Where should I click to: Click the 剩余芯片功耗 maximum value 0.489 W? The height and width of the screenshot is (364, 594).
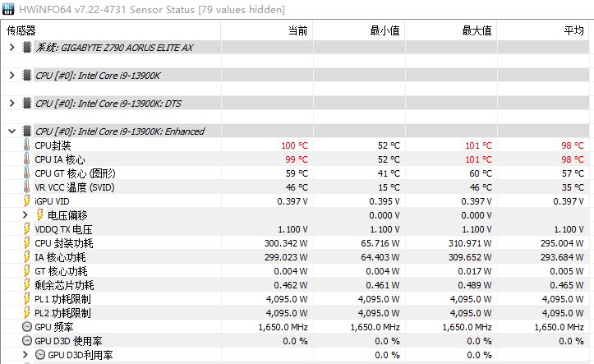[475, 285]
